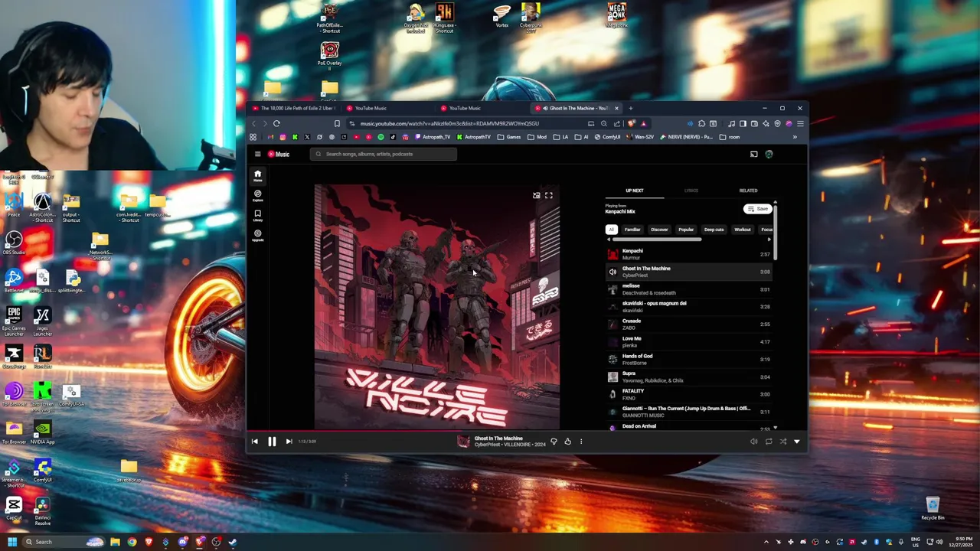Dislike Ghost In The Machine with thumbs down

tap(554, 441)
